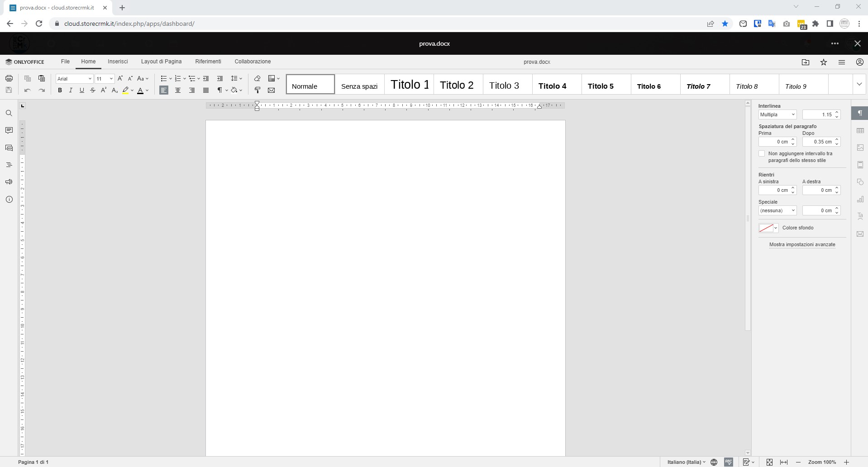Click the 'A sinistra' indent input field
The width and height of the screenshot is (868, 467).
(774, 190)
